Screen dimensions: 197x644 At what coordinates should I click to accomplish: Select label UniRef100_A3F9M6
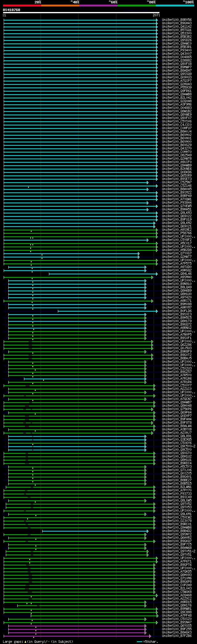coord(177,104)
